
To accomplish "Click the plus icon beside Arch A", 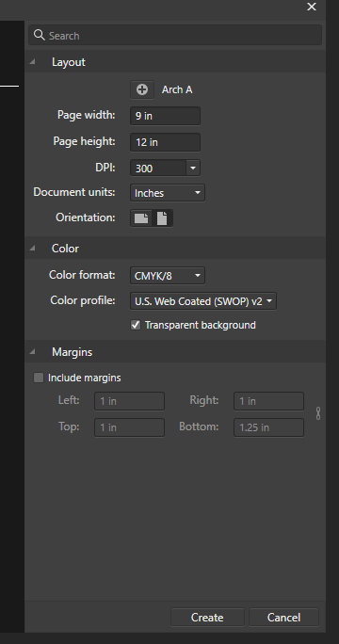I will pos(142,89).
